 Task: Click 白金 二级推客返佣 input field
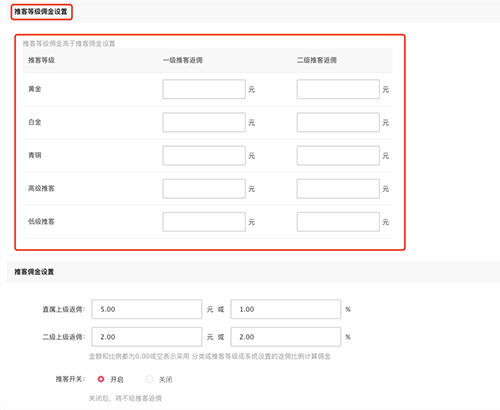pyautogui.click(x=338, y=122)
